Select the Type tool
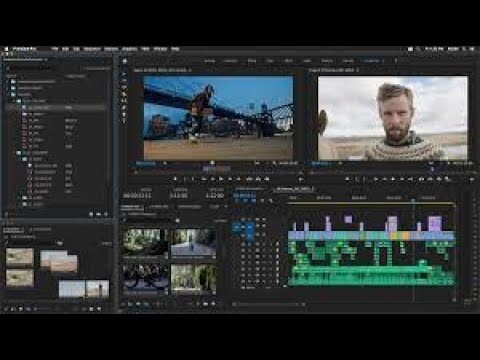 pos(124,121)
